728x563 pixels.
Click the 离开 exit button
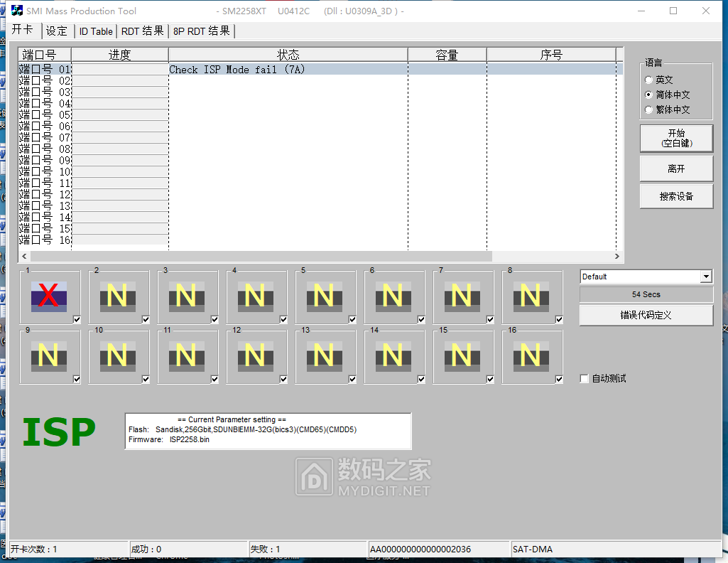tap(676, 168)
